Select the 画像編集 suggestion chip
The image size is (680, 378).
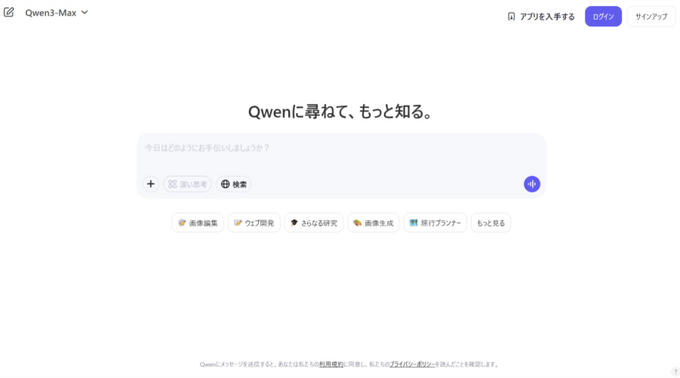click(x=198, y=223)
